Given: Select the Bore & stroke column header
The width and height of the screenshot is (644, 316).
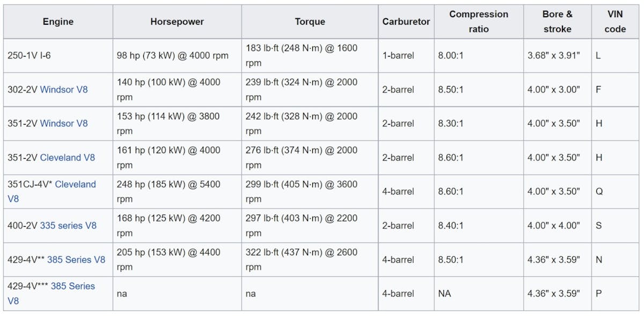Looking at the screenshot, I should (557, 22).
